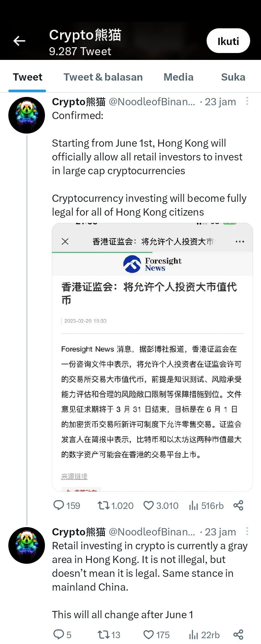Open the three-dot menu on top tweet

247,101
